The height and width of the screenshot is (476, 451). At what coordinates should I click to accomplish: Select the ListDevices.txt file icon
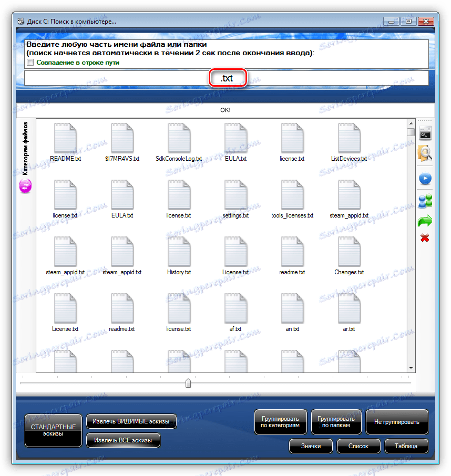[349, 138]
